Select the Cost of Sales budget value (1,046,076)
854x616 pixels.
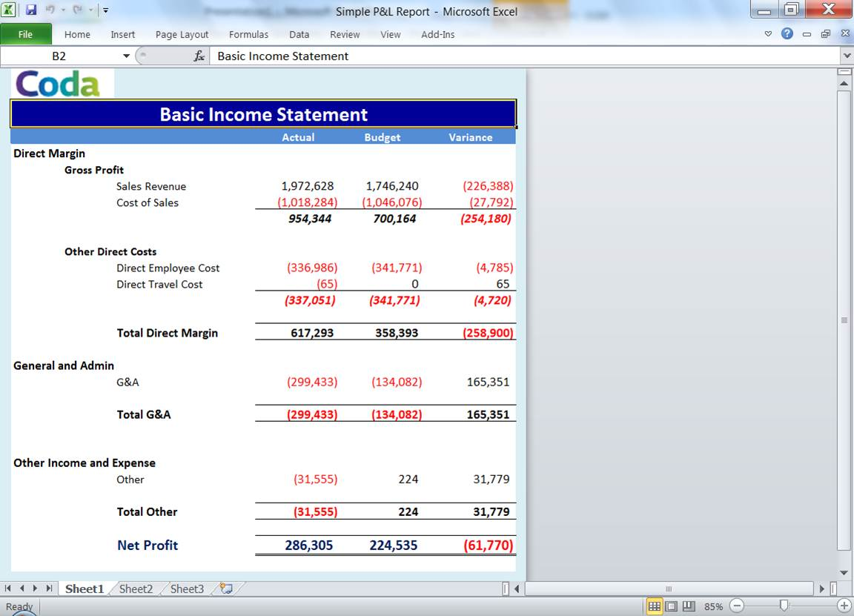[392, 202]
